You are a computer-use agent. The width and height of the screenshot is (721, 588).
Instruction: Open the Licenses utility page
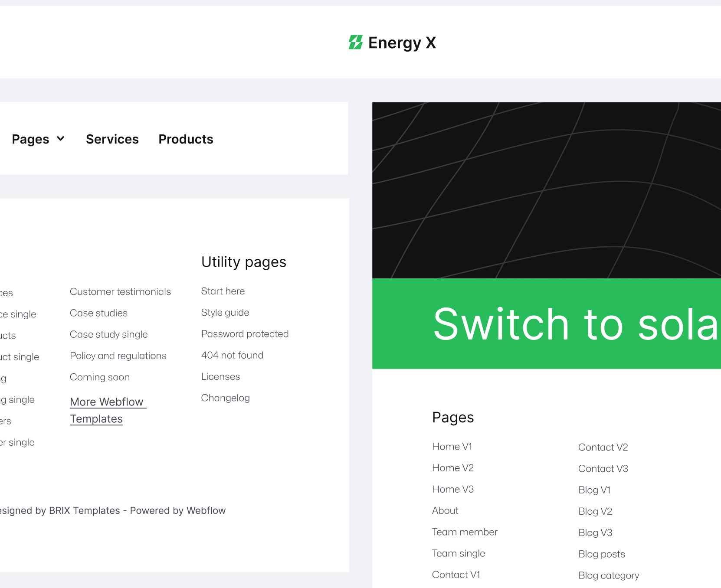tap(220, 376)
